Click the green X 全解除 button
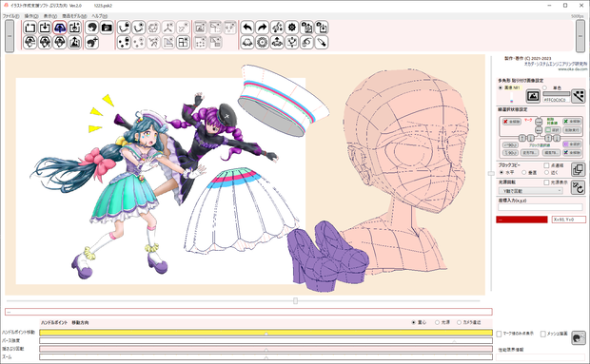 pos(572,122)
